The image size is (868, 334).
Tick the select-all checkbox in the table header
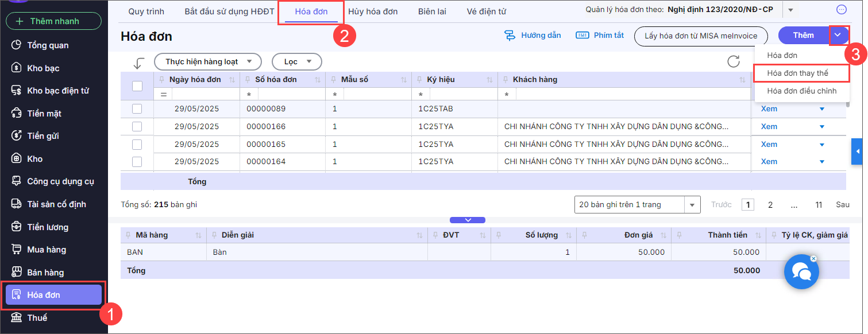click(137, 86)
